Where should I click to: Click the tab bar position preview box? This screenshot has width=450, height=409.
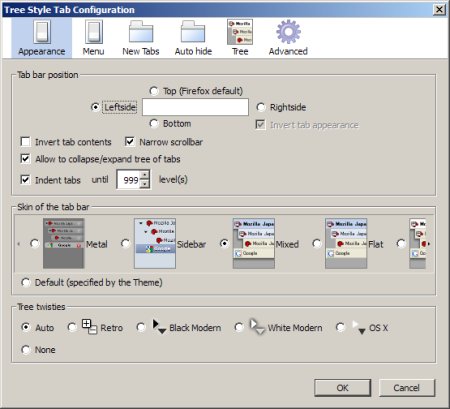pos(195,107)
